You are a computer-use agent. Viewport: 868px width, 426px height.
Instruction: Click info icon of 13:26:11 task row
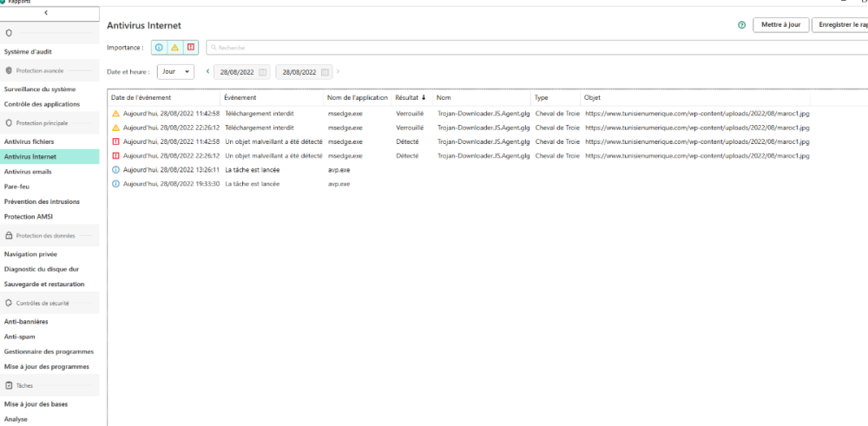[x=115, y=170]
